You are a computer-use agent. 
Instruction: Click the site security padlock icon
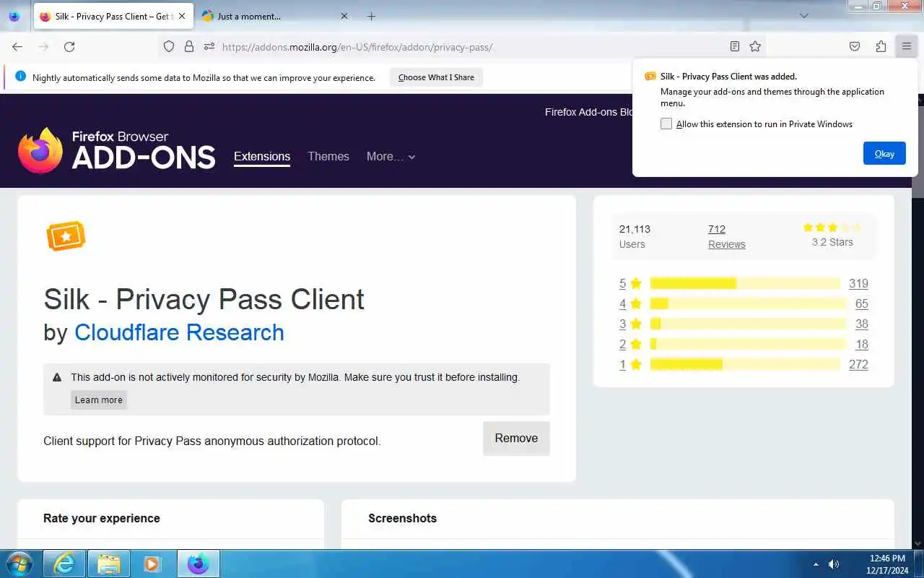(189, 46)
